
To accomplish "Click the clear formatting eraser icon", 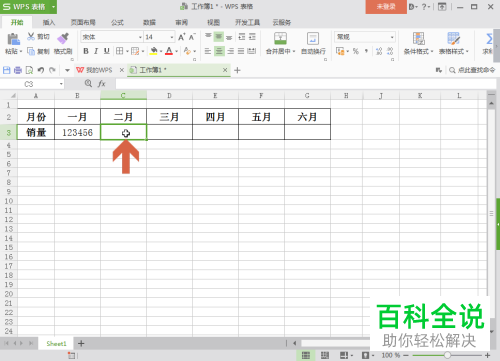I will pyautogui.click(x=187, y=51).
